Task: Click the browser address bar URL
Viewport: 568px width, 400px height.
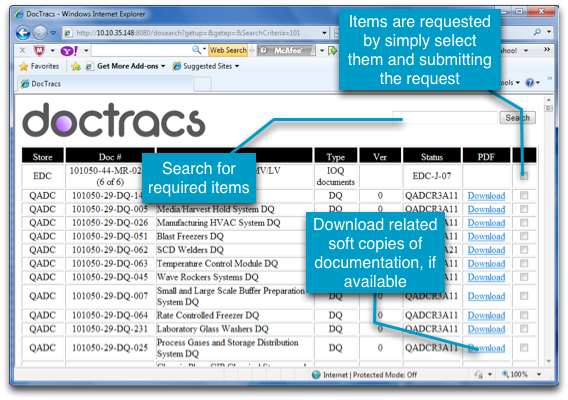Action: coord(188,33)
